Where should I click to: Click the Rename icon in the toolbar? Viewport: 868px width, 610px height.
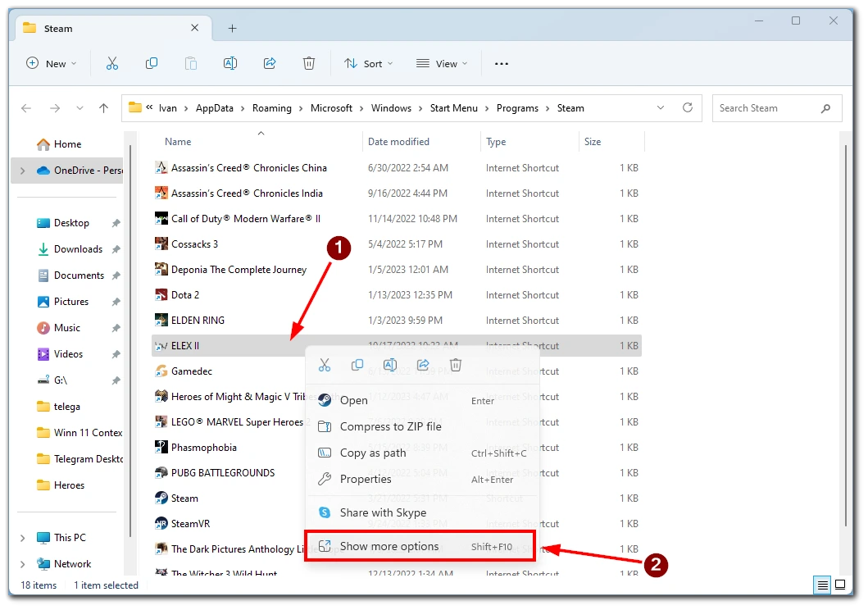coord(230,64)
